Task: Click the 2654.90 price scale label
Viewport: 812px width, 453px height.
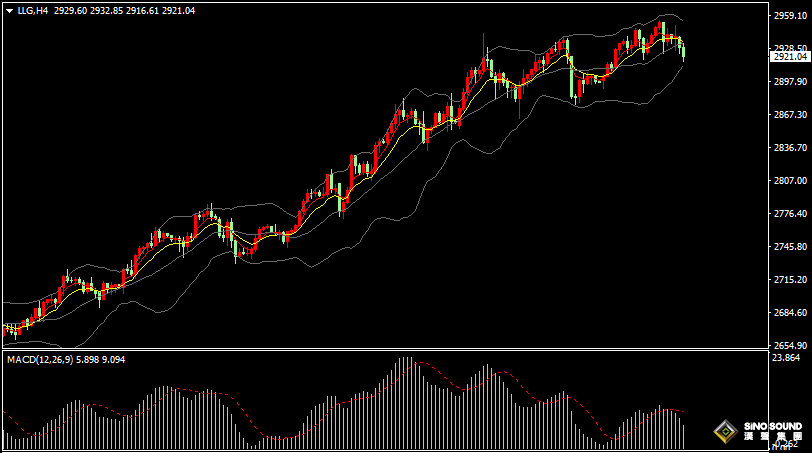Action: 790,345
